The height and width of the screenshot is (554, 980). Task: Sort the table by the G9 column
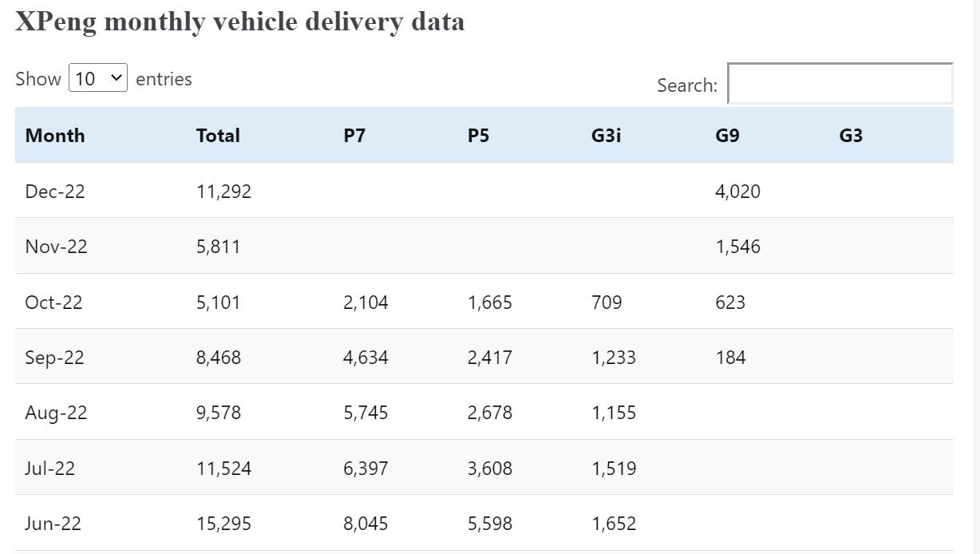[x=725, y=135]
